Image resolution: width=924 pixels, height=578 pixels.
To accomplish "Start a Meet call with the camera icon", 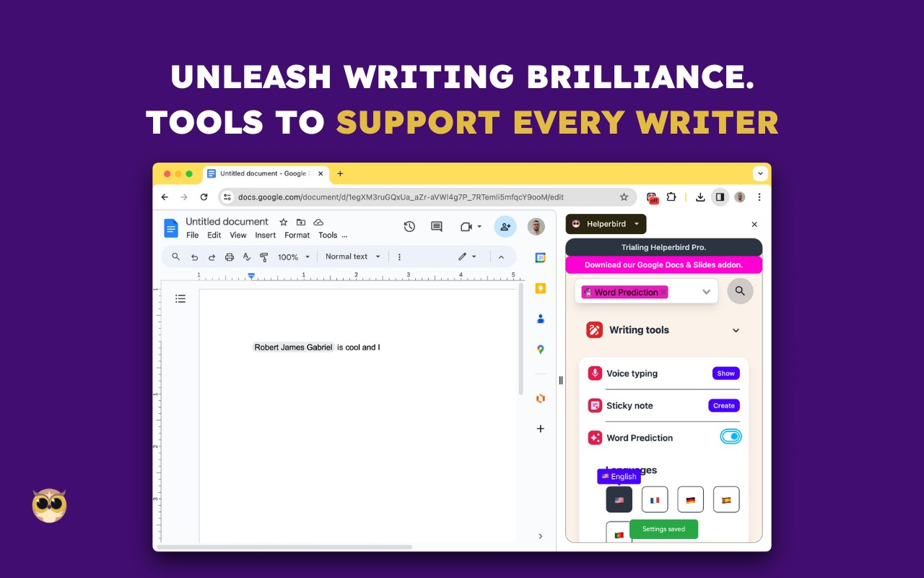I will pos(466,227).
